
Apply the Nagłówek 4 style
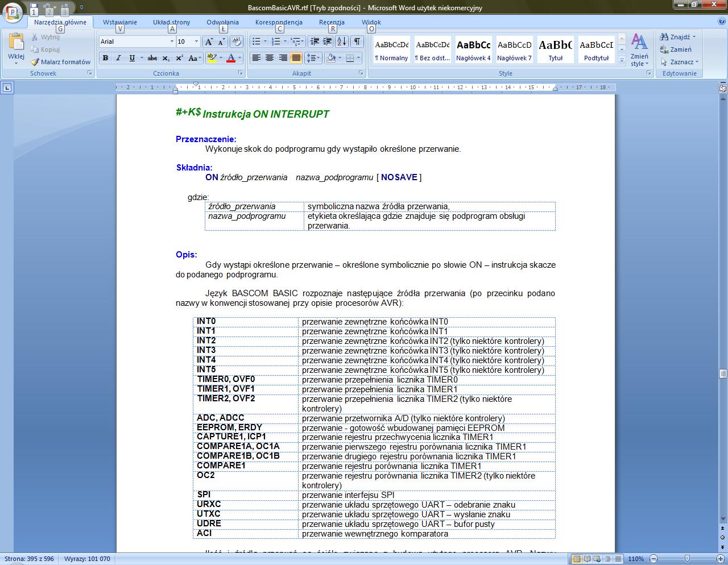(473, 49)
